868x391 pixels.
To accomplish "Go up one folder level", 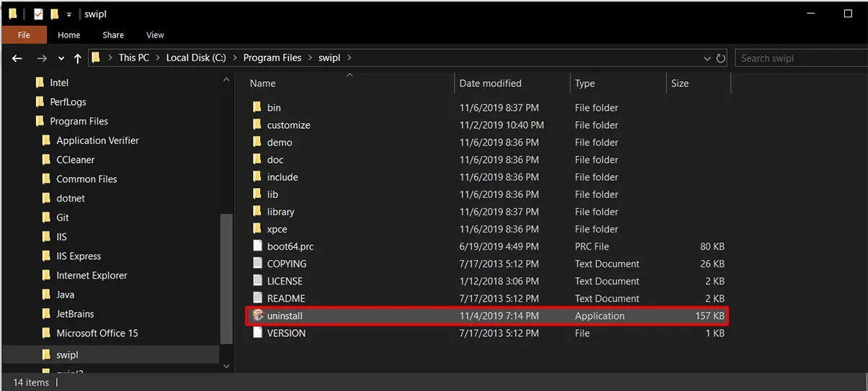I will [78, 58].
